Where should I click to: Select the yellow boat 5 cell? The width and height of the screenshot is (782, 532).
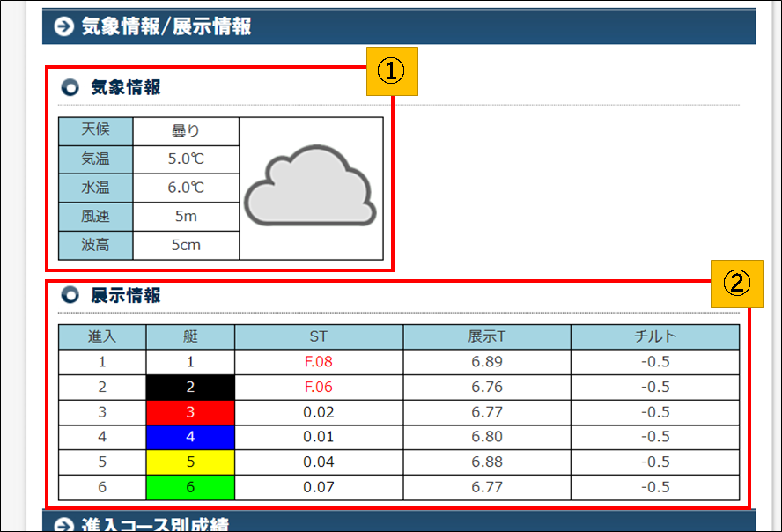coord(190,462)
